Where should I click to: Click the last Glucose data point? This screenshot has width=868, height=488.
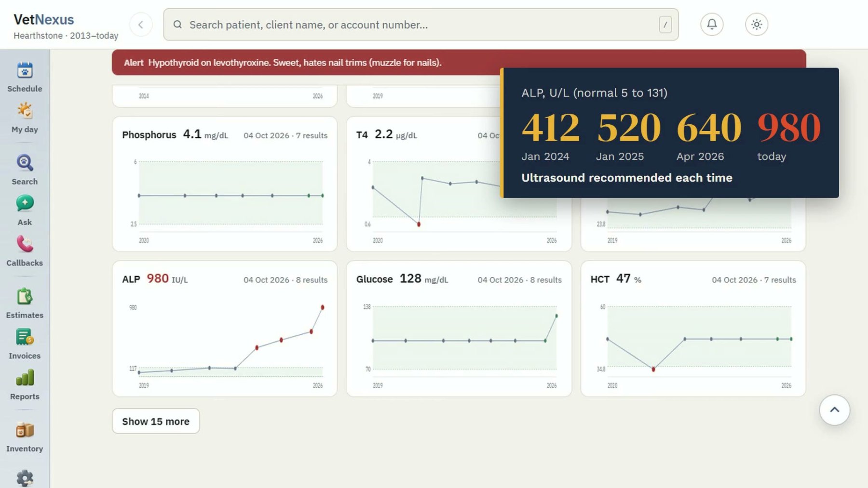click(556, 316)
